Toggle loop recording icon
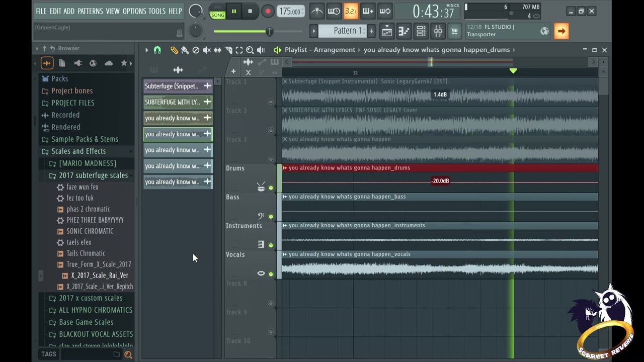 tap(385, 11)
